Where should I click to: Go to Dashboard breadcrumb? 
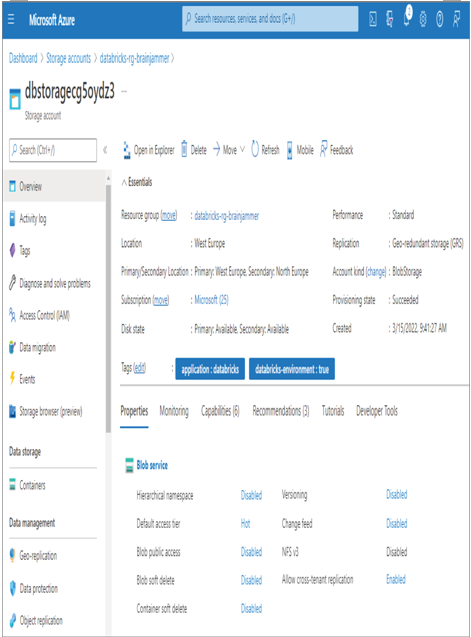point(23,58)
